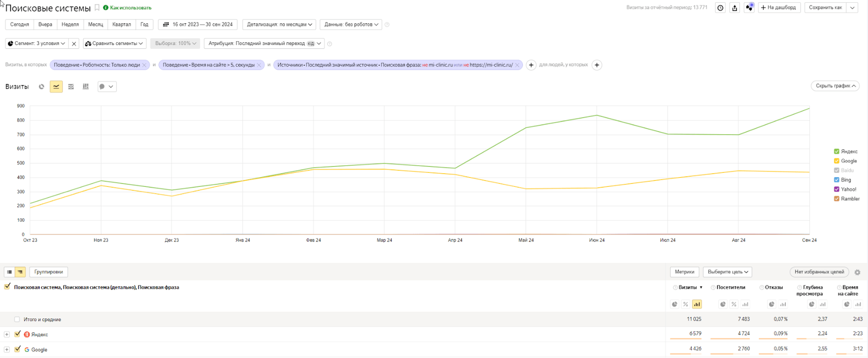Toggle the Google row checkbox in table
Viewport: 868px width, 358px height.
(x=17, y=349)
